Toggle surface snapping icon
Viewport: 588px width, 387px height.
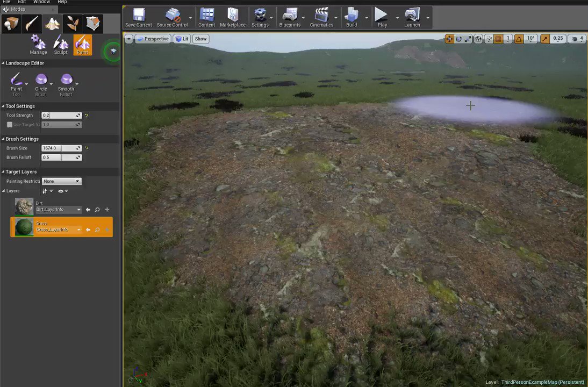[489, 39]
